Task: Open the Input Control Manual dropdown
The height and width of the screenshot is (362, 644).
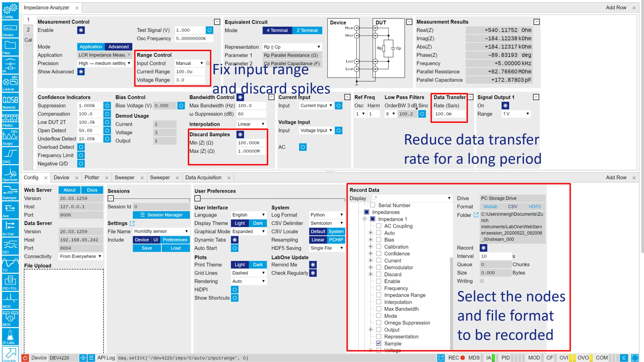Action: click(189, 63)
